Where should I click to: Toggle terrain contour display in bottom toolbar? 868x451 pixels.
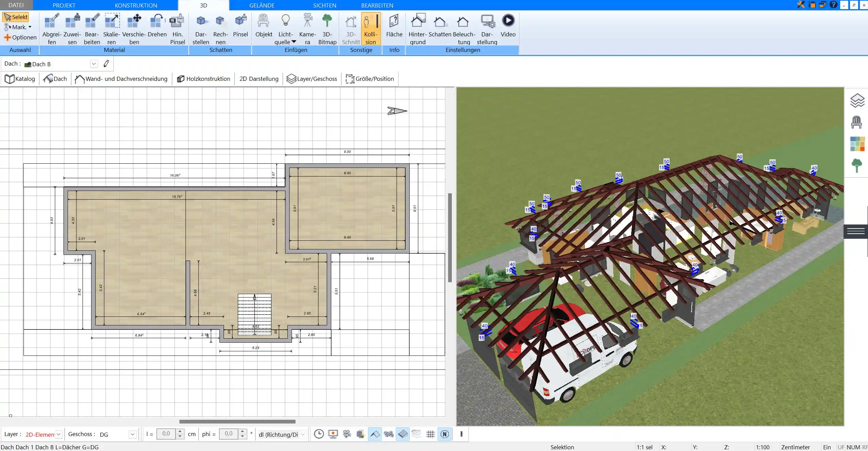pos(416,434)
